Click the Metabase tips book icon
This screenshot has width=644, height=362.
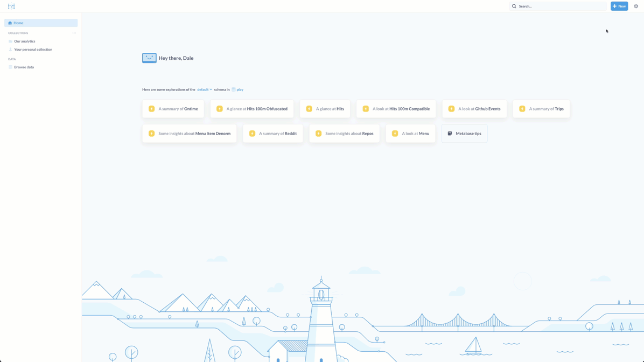coord(450,134)
